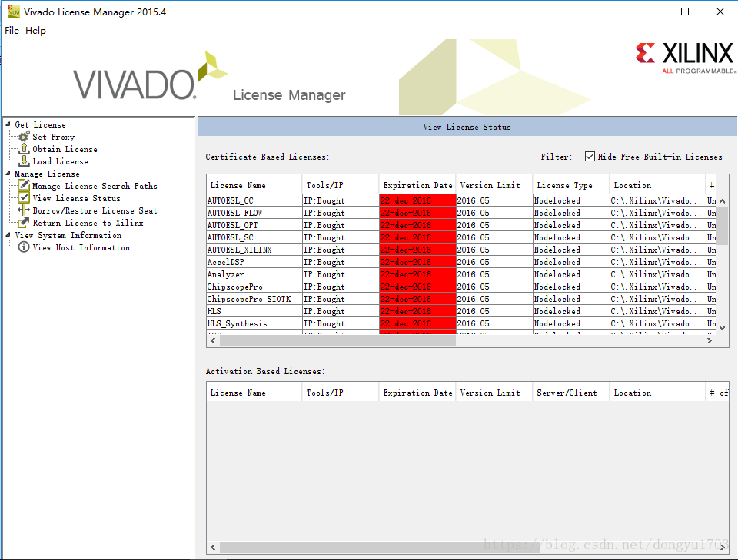
Task: Click the View System Information tree label
Action: click(x=68, y=234)
